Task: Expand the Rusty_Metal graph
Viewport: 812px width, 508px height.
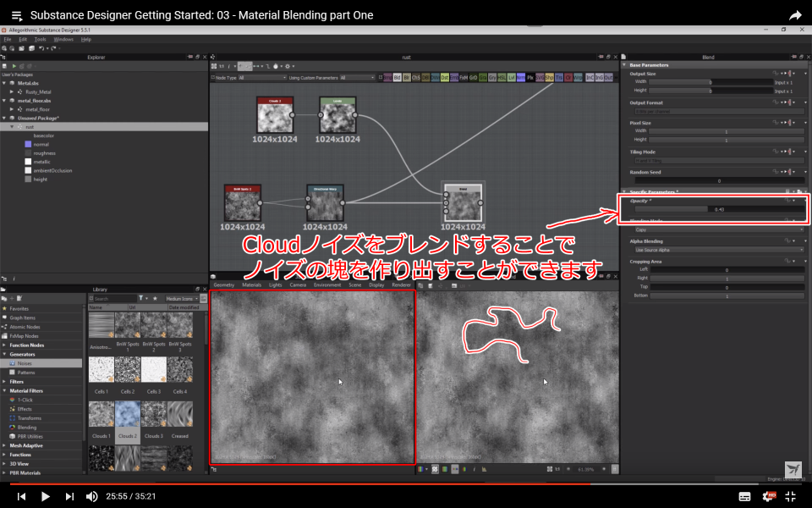Action: click(x=11, y=91)
